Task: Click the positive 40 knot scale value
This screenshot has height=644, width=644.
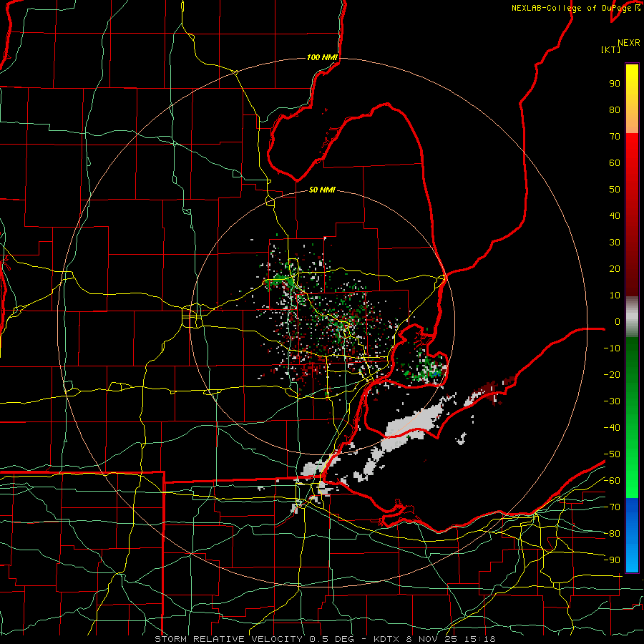Action: pos(615,216)
